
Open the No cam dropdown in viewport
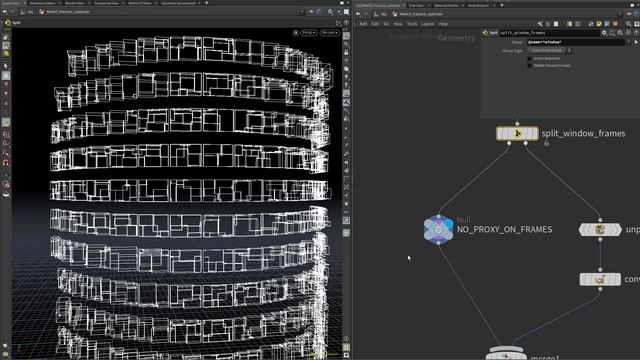click(x=329, y=33)
